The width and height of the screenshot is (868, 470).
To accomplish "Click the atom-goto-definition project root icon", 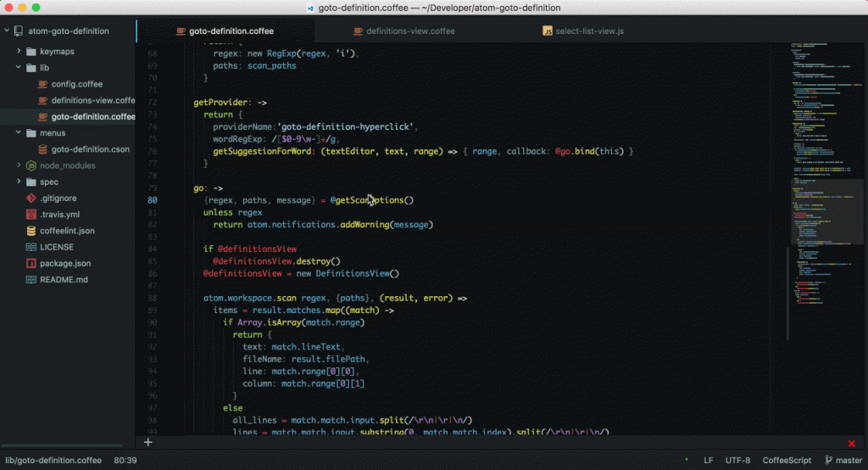I will (x=18, y=31).
